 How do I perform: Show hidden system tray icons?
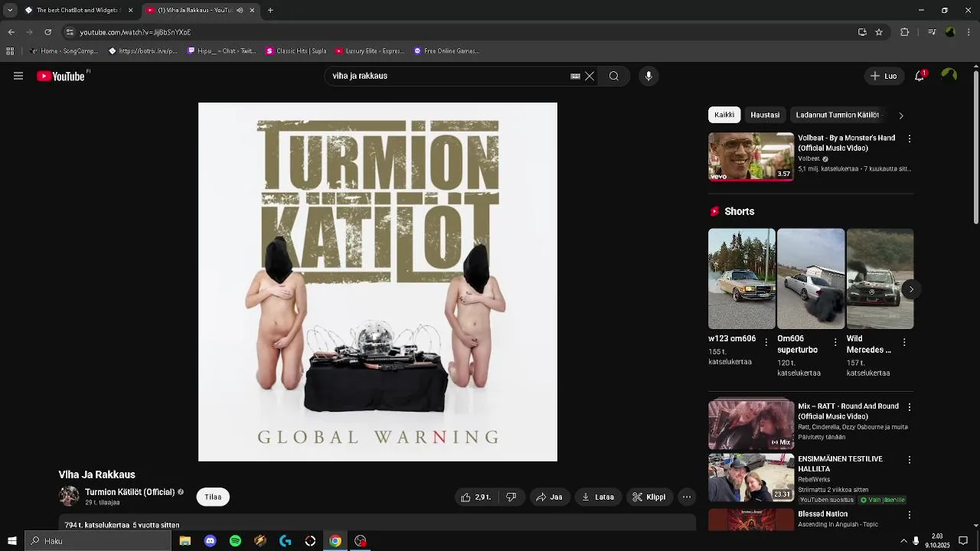click(903, 541)
